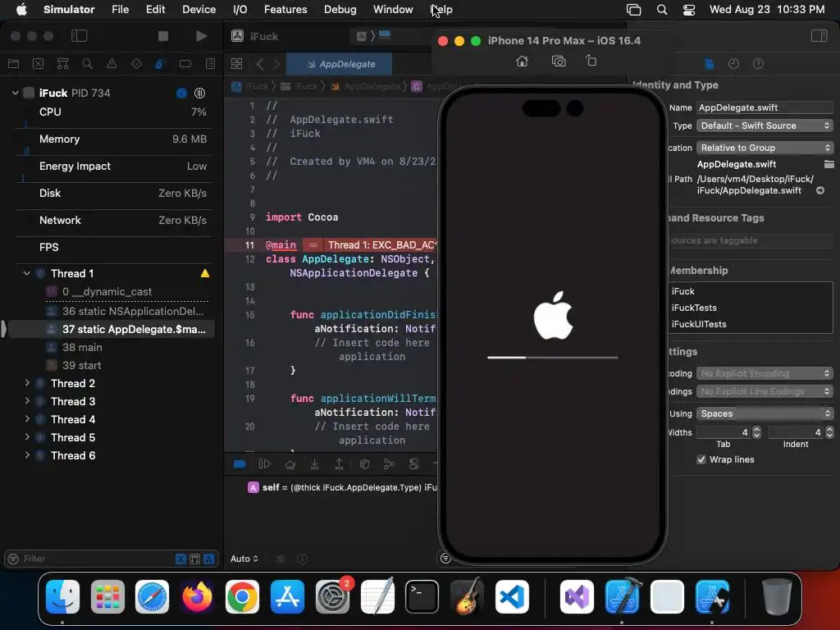Click the Step Into debug icon

pos(314,464)
